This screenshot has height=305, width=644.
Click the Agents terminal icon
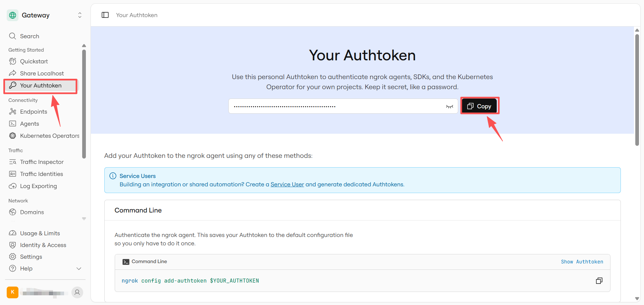(x=13, y=123)
